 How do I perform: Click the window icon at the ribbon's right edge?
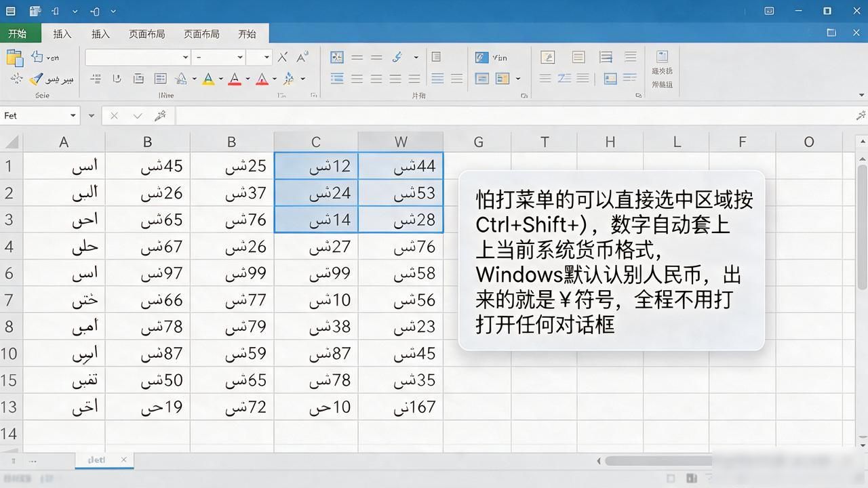pyautogui.click(x=831, y=33)
